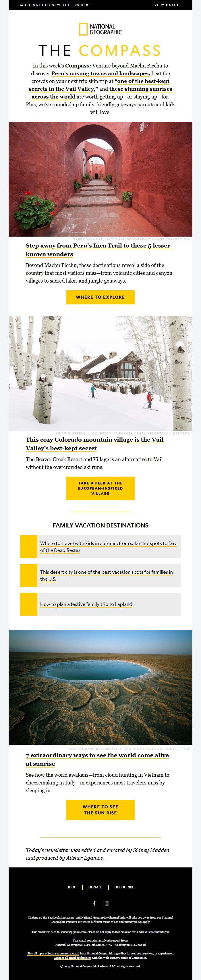Click the snowy ski lodge photo
This screenshot has height=980, width=201.
pyautogui.click(x=100, y=373)
